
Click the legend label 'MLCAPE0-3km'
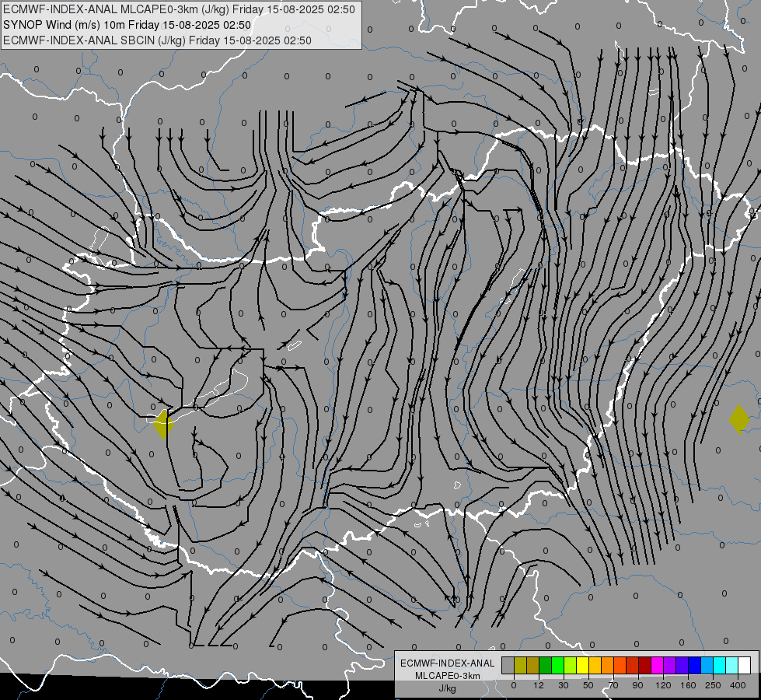click(448, 676)
